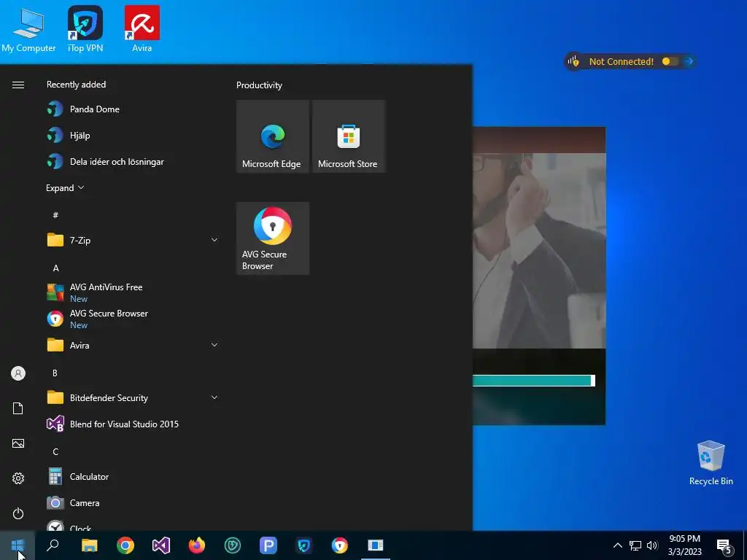747x560 pixels.
Task: Click the network icon in system tray
Action: coord(635,545)
